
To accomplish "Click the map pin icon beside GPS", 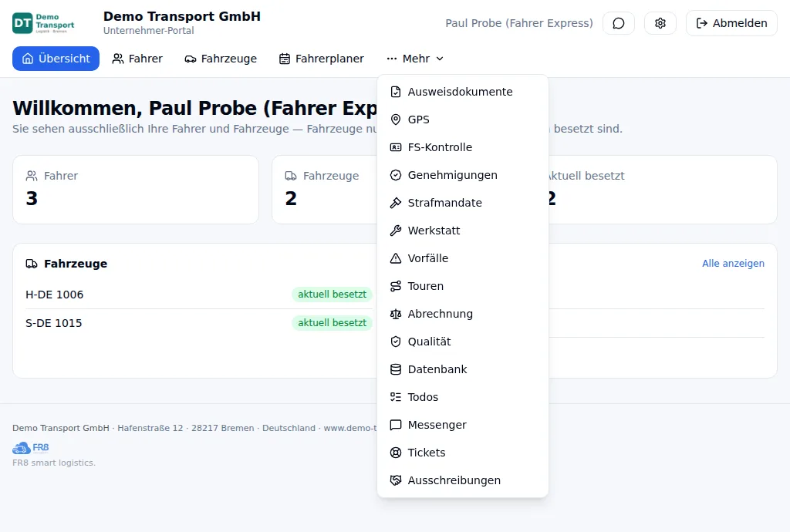I will pyautogui.click(x=396, y=120).
